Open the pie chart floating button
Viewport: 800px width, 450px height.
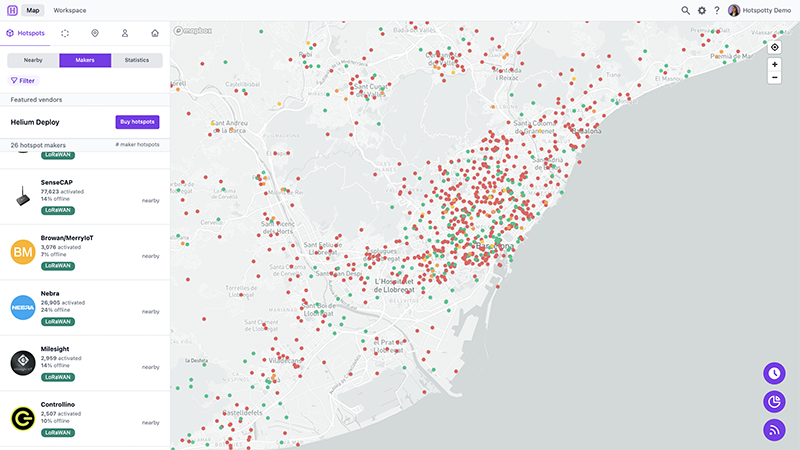[774, 401]
